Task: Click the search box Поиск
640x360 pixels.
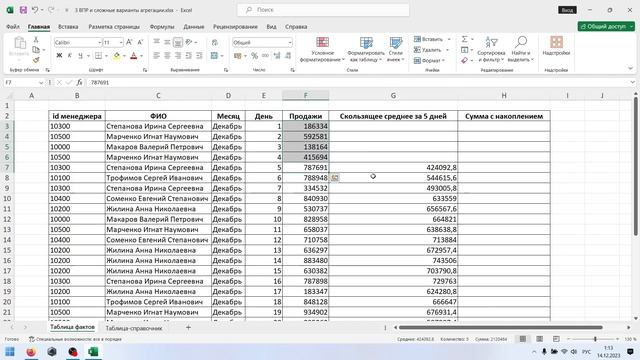Action: coord(323,10)
